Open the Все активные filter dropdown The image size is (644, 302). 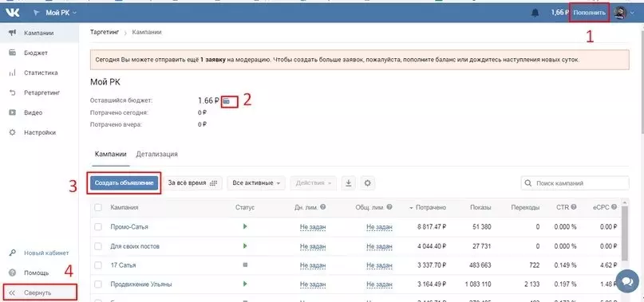point(256,183)
